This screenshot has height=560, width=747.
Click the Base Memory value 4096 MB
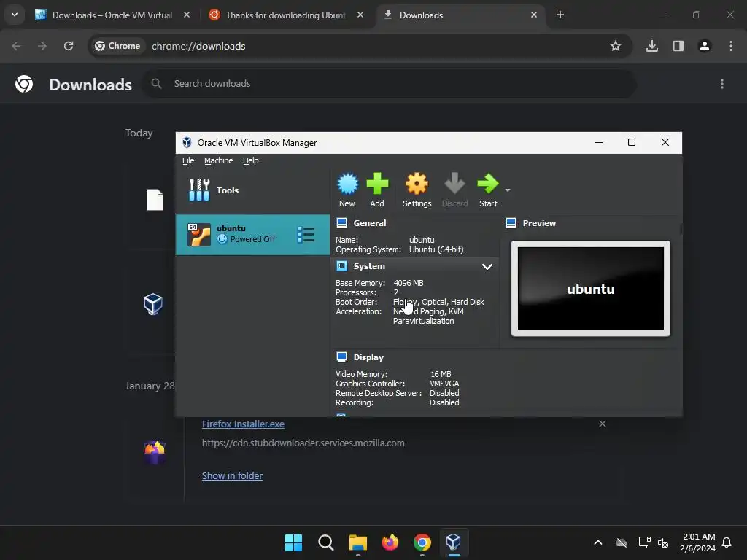[x=409, y=283]
